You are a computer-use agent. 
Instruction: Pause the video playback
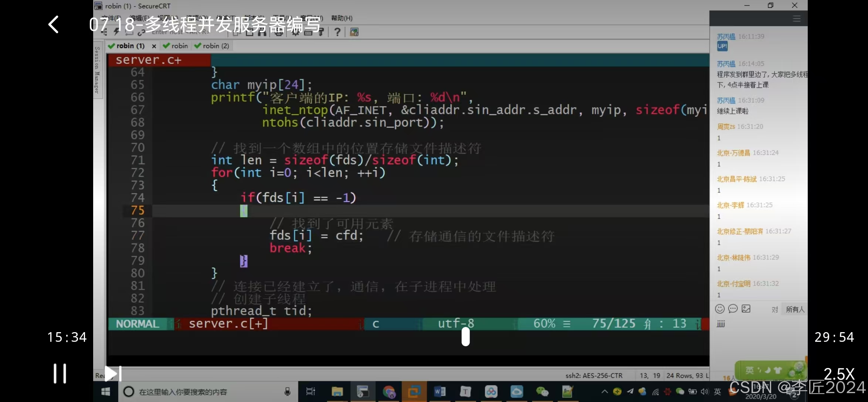[60, 374]
